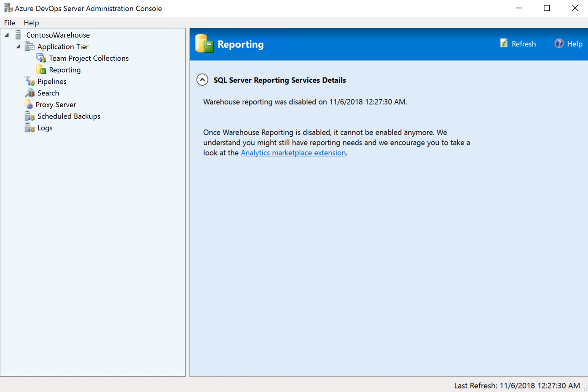Open the Analytics marketplace extension link
This screenshot has width=588, height=392.
[293, 153]
